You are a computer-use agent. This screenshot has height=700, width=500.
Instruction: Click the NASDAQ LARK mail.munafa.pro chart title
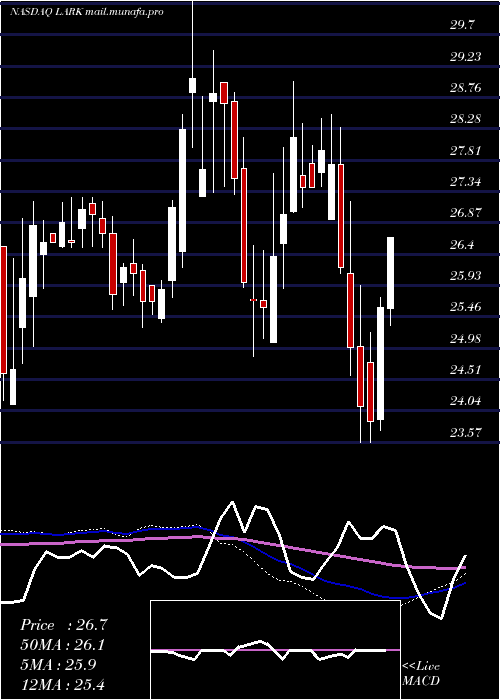pos(87,12)
